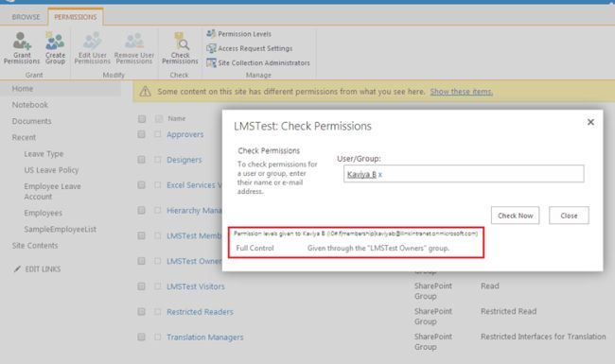The height and width of the screenshot is (364, 615).
Task: Open Employee Leave Account list
Action: pos(52,191)
